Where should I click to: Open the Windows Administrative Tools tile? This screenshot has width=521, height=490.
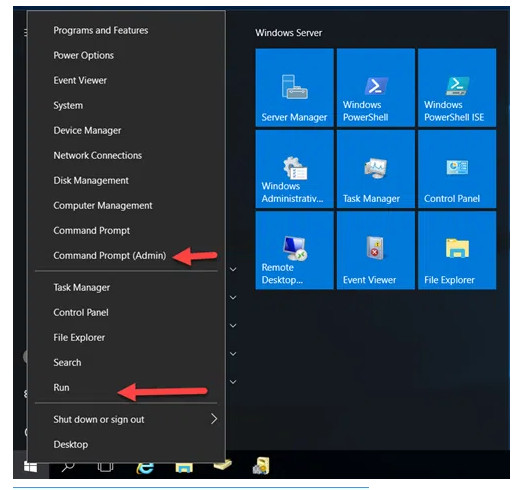294,169
